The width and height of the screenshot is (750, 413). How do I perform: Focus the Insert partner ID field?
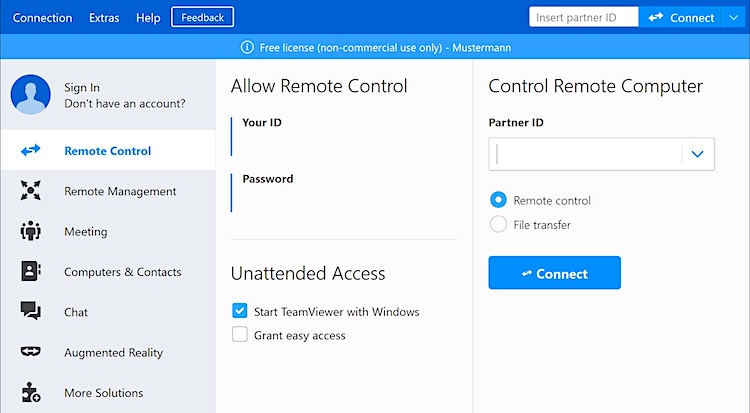click(584, 17)
